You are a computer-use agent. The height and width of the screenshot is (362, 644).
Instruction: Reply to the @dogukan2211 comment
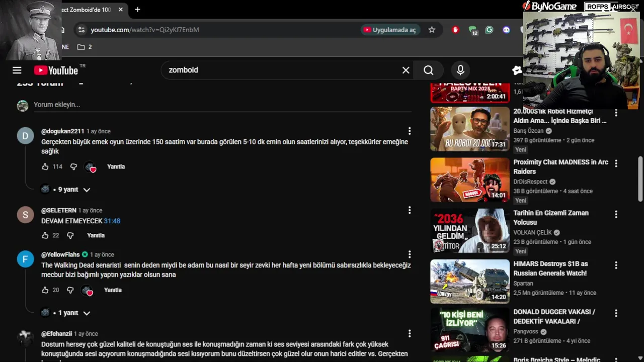(x=116, y=166)
